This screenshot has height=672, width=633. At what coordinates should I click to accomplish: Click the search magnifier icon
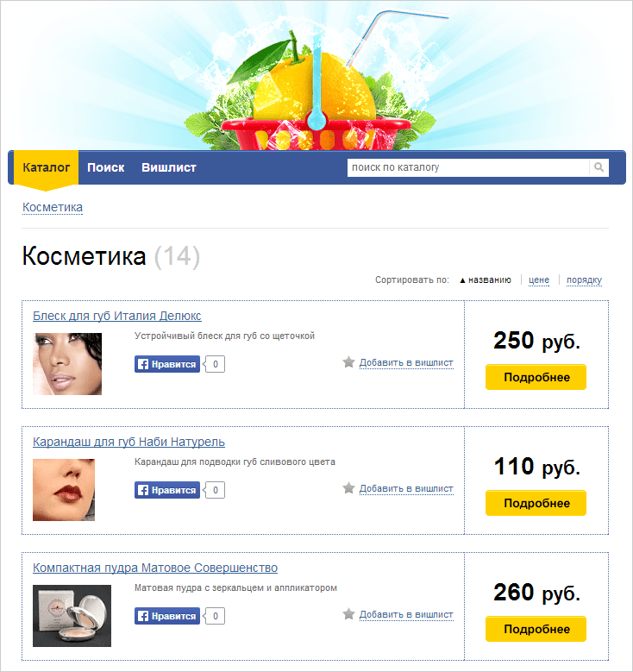[599, 167]
